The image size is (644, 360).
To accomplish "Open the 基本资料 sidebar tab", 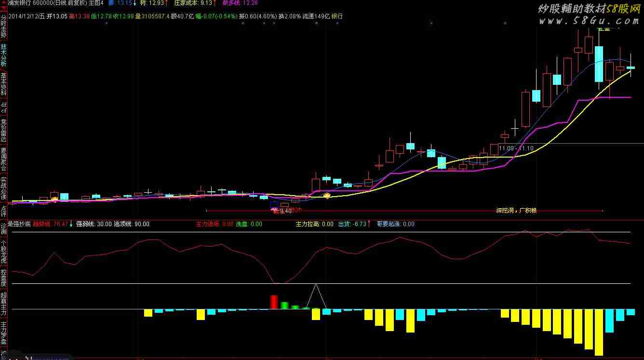I will 4,84.
